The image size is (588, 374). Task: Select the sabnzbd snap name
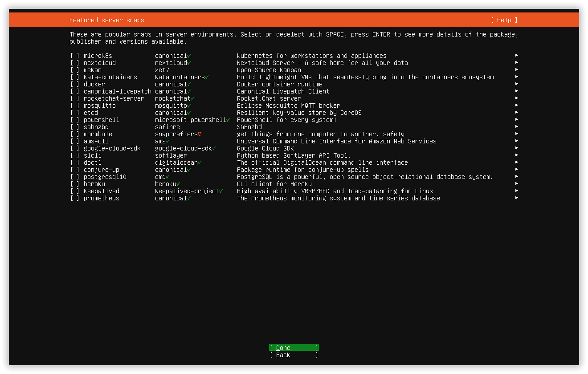point(96,127)
